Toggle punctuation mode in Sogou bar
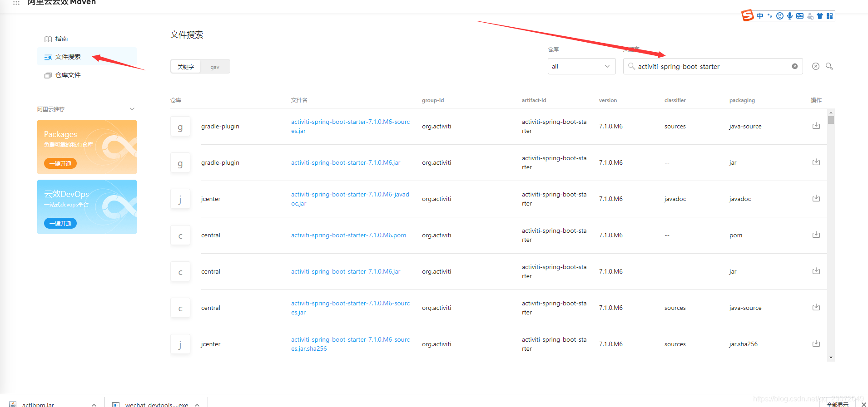 769,16
